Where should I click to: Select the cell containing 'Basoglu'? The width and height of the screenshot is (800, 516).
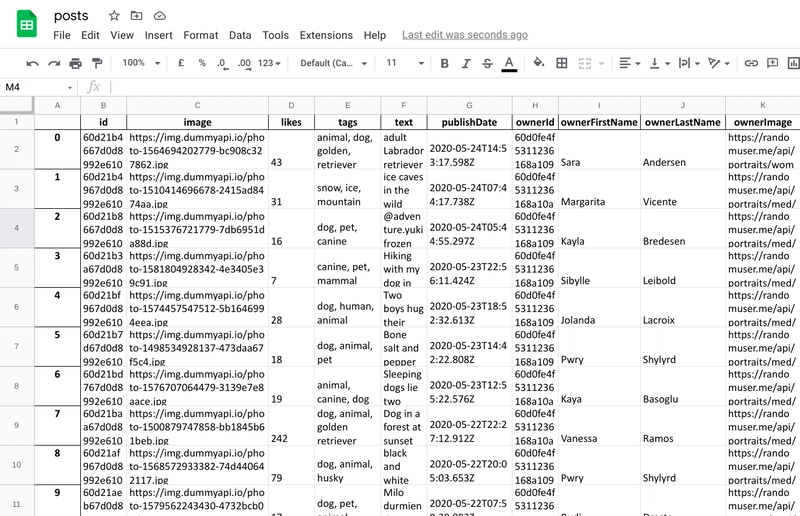(x=683, y=386)
